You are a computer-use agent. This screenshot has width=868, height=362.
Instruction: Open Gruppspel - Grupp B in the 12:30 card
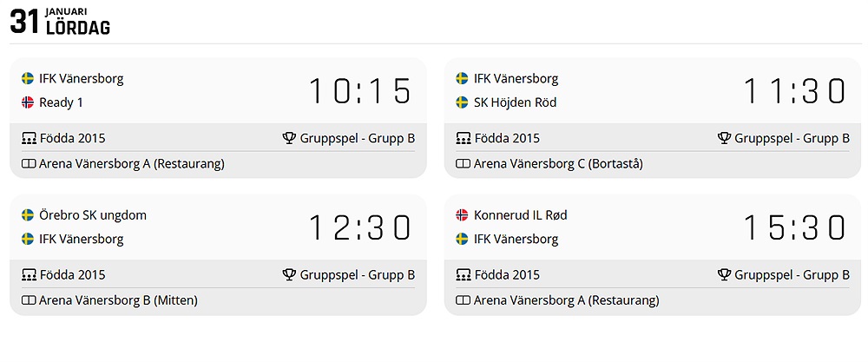click(357, 275)
